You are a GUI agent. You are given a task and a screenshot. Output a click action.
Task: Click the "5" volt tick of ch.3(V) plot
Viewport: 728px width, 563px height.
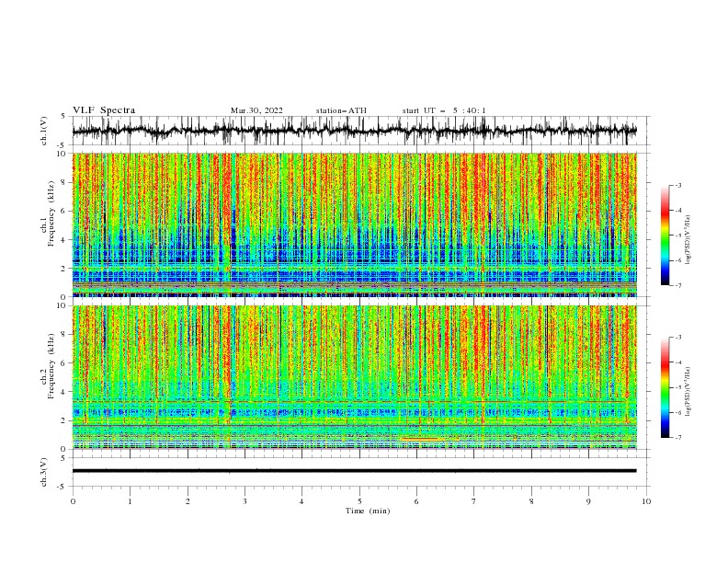pos(63,458)
